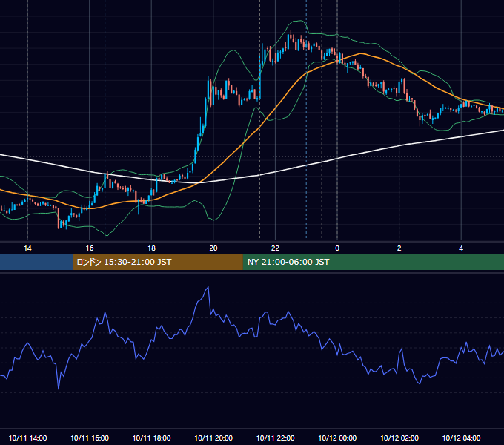Click the 10/11 14:00 date label

click(27, 438)
